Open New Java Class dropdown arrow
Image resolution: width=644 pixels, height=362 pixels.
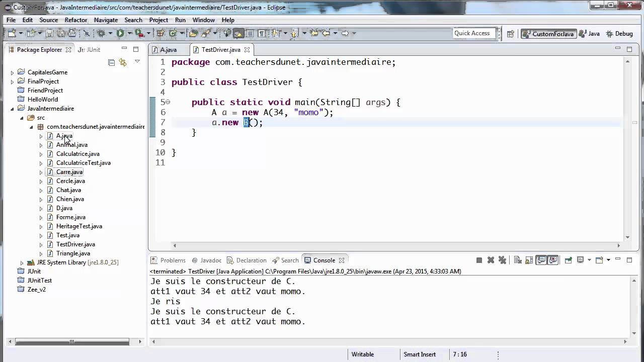(x=182, y=33)
